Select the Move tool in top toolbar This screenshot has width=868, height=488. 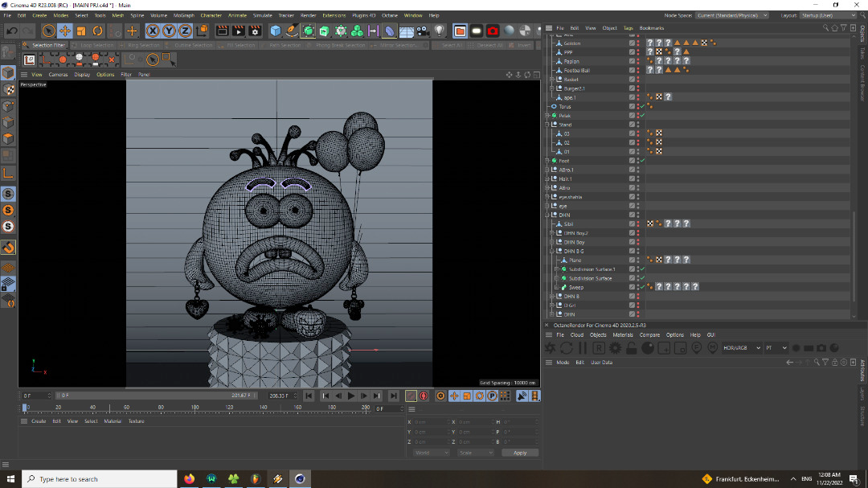coord(65,31)
